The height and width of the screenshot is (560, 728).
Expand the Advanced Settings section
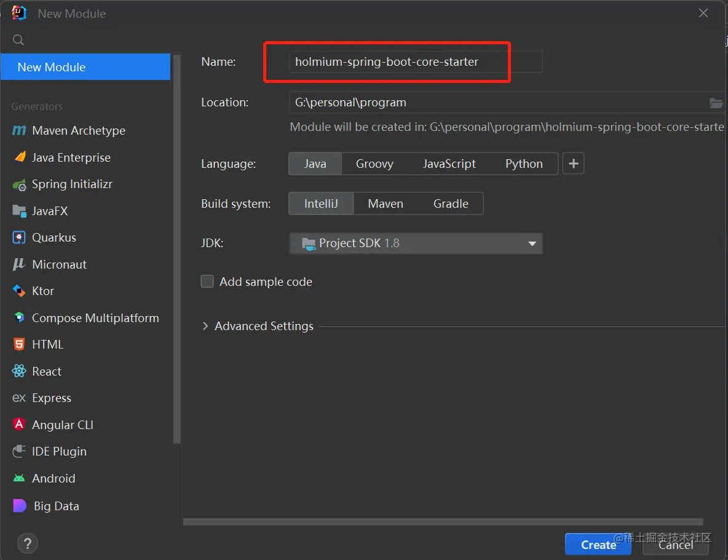(x=205, y=326)
